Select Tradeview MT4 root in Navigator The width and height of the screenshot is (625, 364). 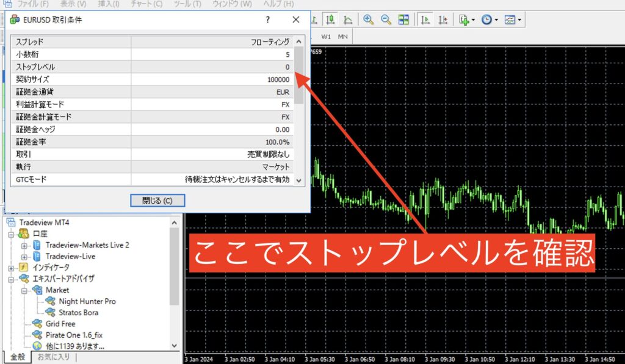[44, 222]
